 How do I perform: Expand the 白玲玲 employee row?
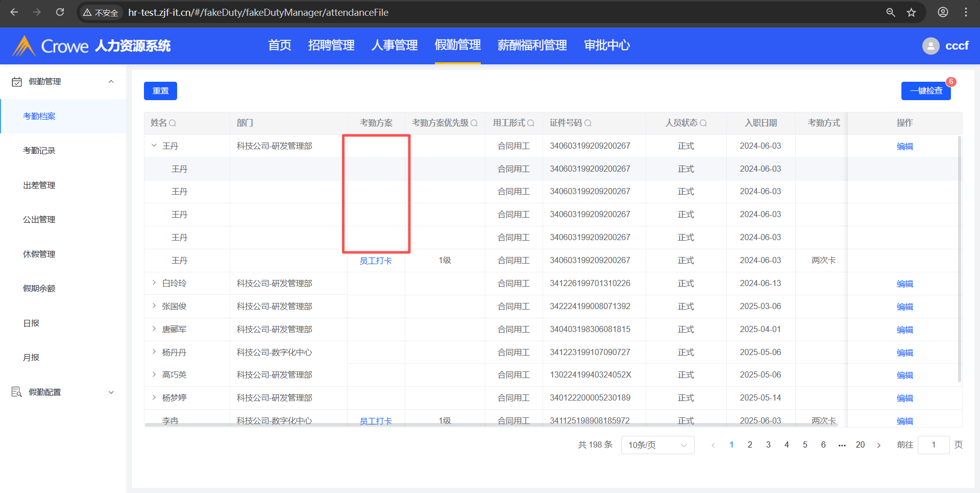point(154,283)
